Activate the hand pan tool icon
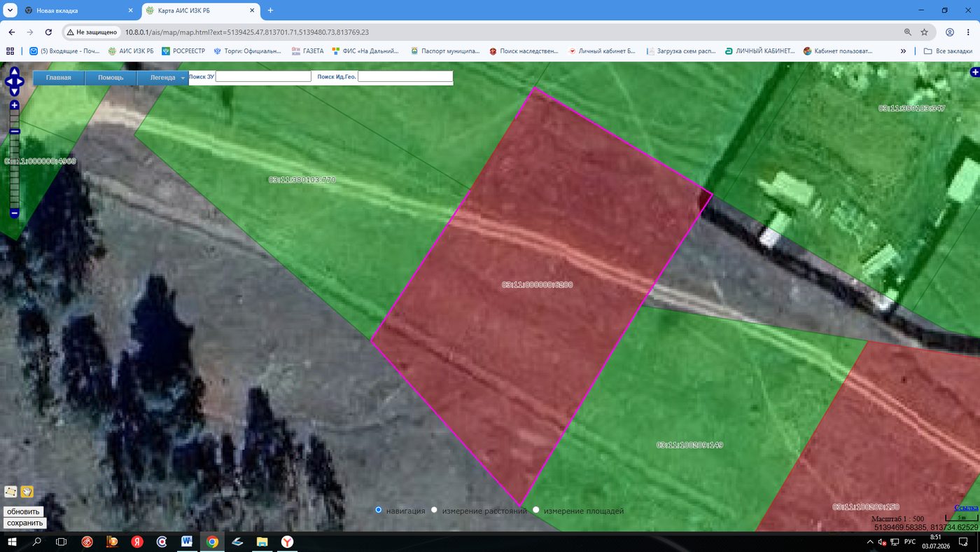The width and height of the screenshot is (980, 552). point(27,492)
